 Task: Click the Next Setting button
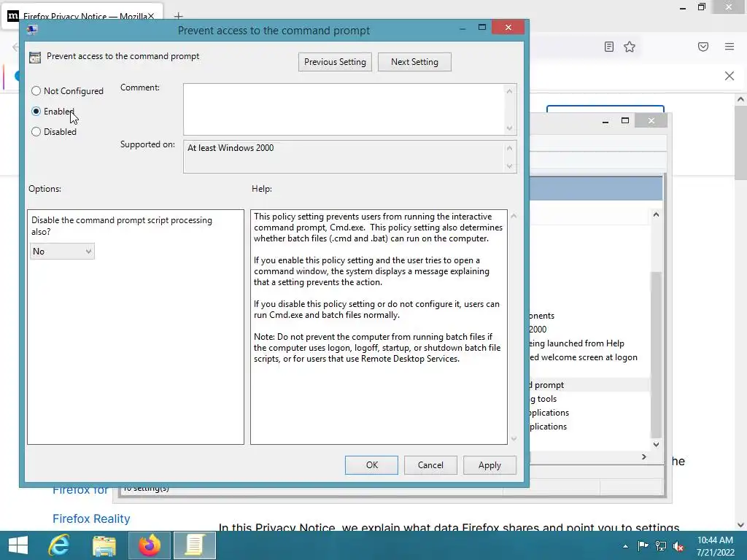point(414,62)
